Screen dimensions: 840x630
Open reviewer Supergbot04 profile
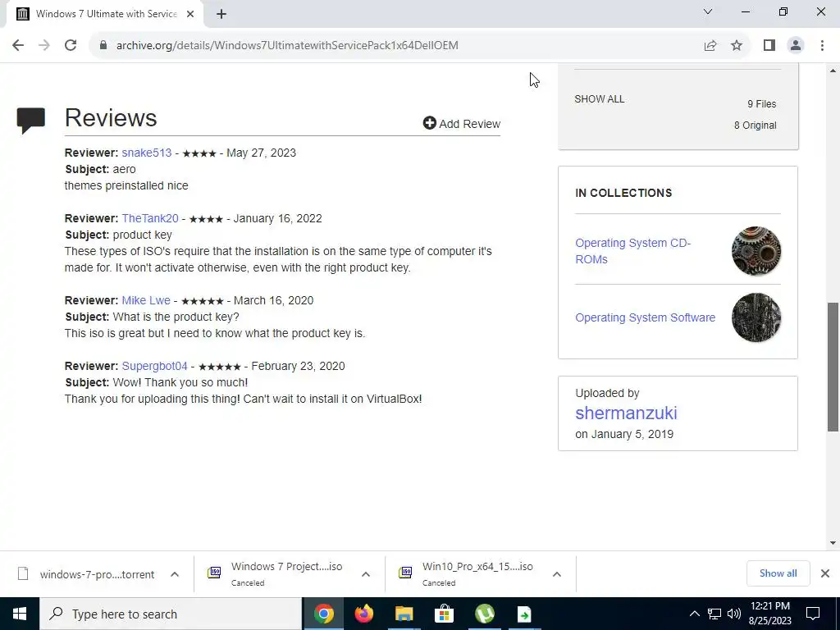[x=154, y=366]
